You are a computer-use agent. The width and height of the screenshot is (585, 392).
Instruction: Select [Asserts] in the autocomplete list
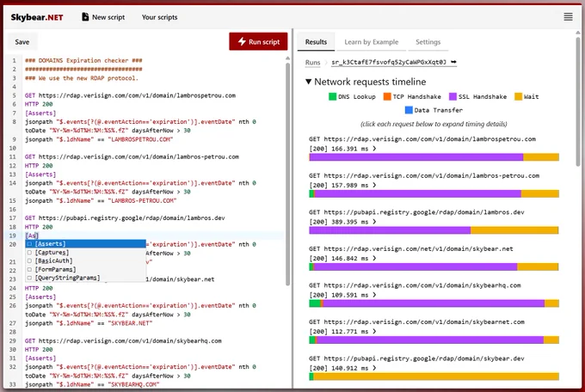tap(85, 243)
